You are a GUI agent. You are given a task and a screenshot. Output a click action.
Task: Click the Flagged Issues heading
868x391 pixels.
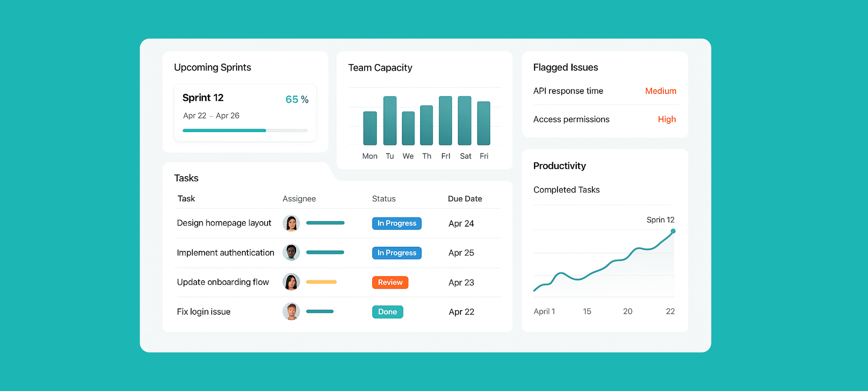point(565,67)
